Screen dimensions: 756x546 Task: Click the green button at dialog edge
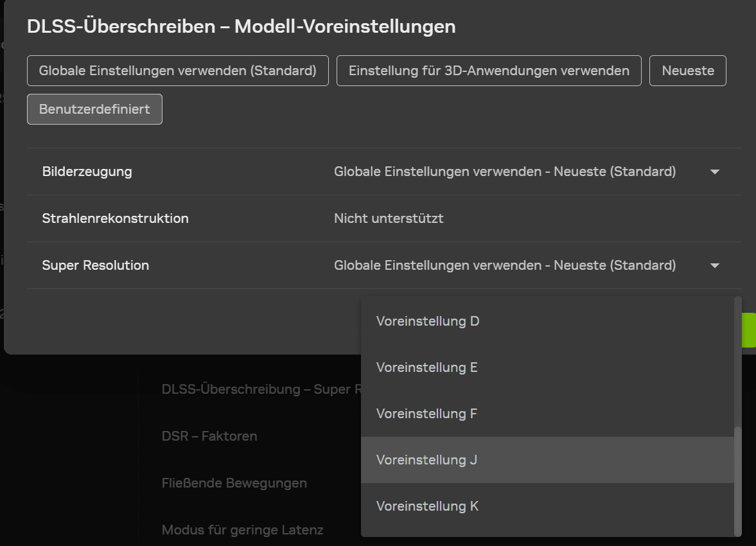point(749,330)
